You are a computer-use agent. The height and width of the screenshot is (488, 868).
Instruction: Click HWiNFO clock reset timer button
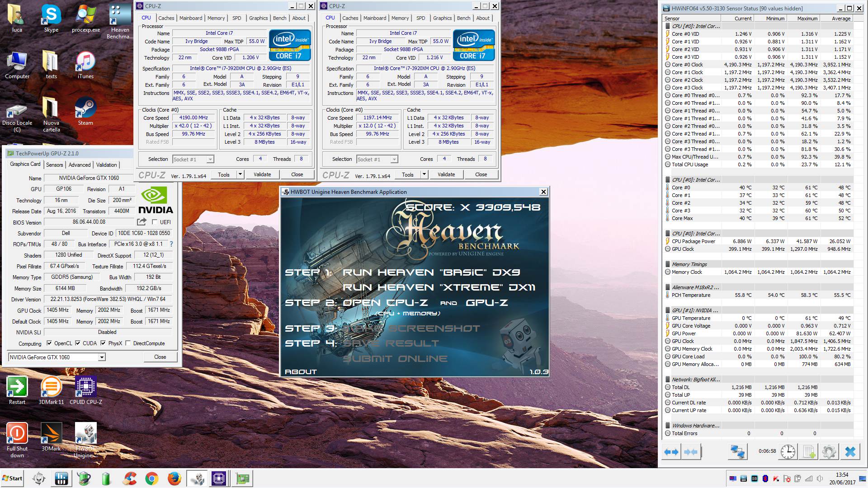click(788, 452)
